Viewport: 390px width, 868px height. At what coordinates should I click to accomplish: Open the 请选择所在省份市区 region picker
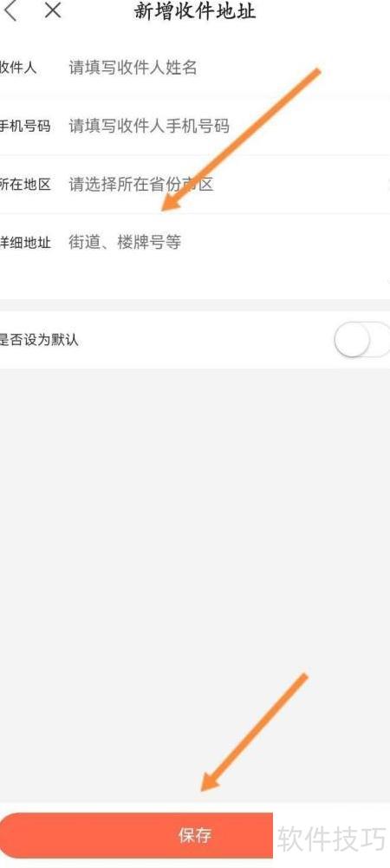click(141, 185)
